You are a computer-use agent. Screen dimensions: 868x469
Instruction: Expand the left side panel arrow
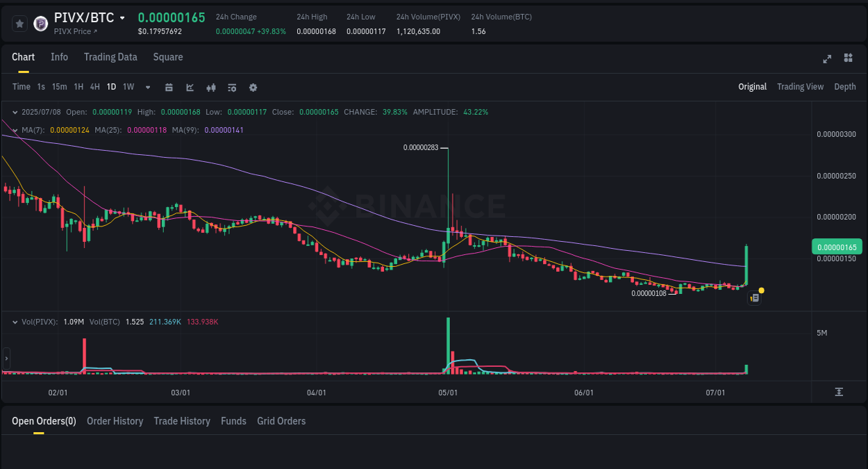coord(6,358)
